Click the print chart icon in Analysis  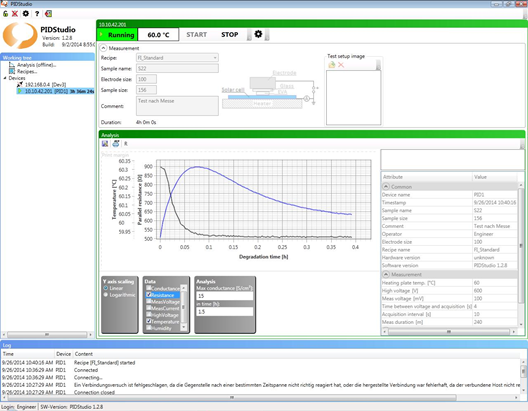pos(116,144)
